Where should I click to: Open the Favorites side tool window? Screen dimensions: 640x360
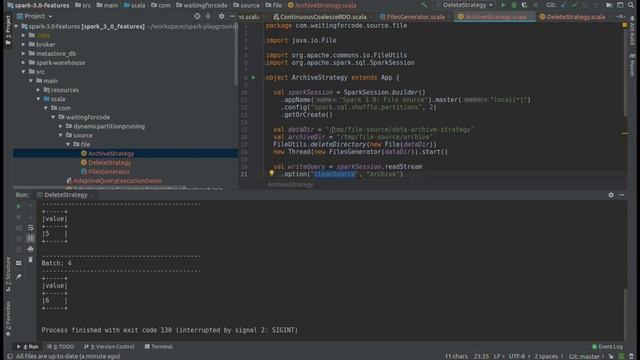[8, 318]
